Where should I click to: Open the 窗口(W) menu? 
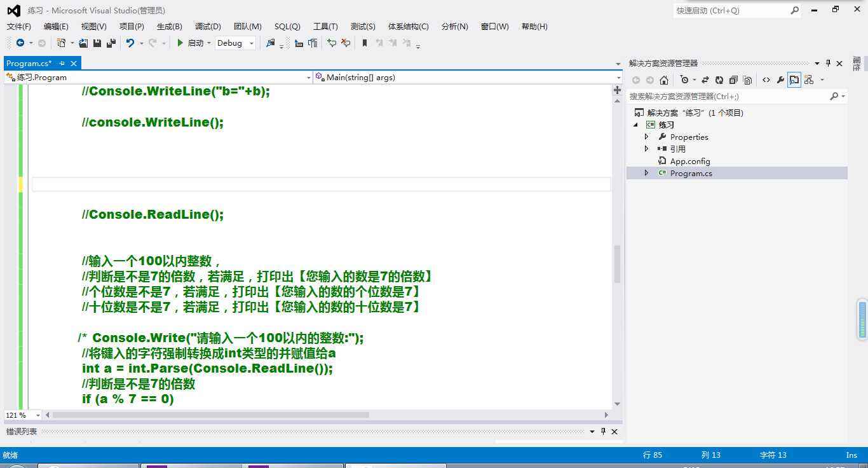click(495, 26)
